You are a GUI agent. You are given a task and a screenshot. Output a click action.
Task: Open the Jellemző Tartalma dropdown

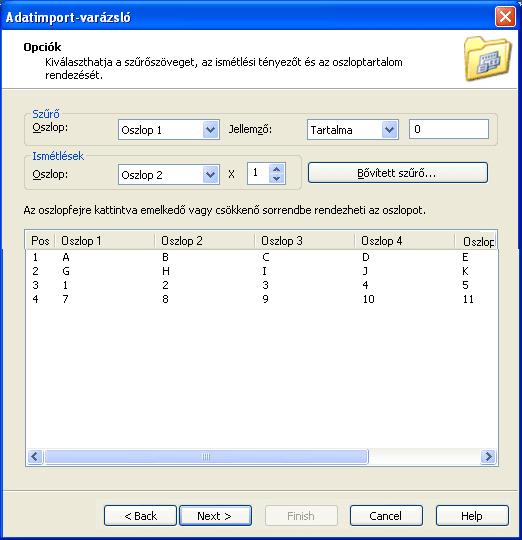pos(353,129)
